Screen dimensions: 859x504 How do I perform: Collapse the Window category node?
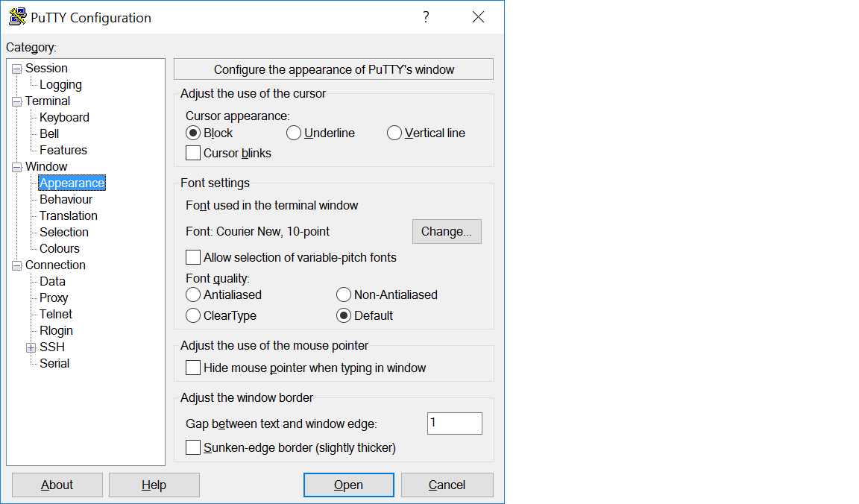16,167
